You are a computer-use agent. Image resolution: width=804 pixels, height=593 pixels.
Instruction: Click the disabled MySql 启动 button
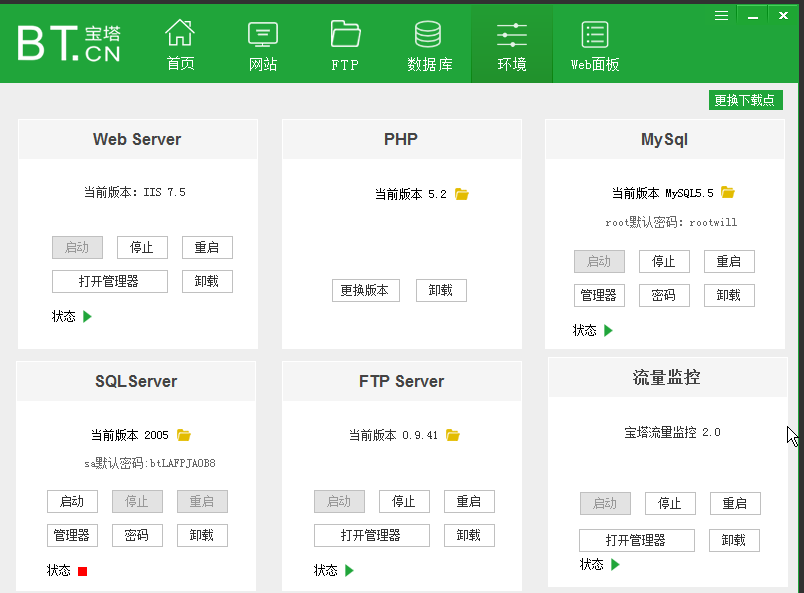(x=599, y=262)
